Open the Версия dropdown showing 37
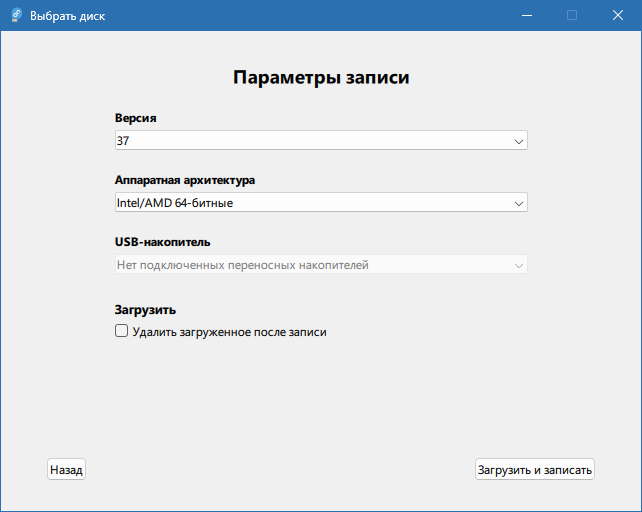The height and width of the screenshot is (512, 642). pyautogui.click(x=321, y=140)
